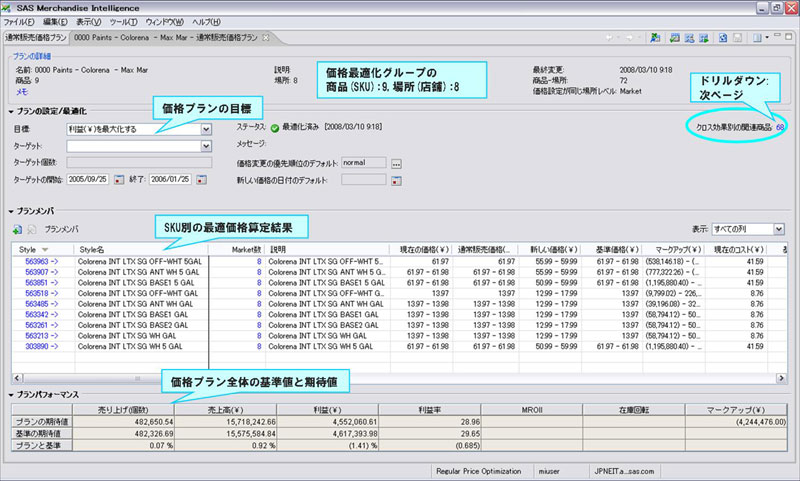Open the ツール menu
The width and height of the screenshot is (800, 481).
click(123, 22)
